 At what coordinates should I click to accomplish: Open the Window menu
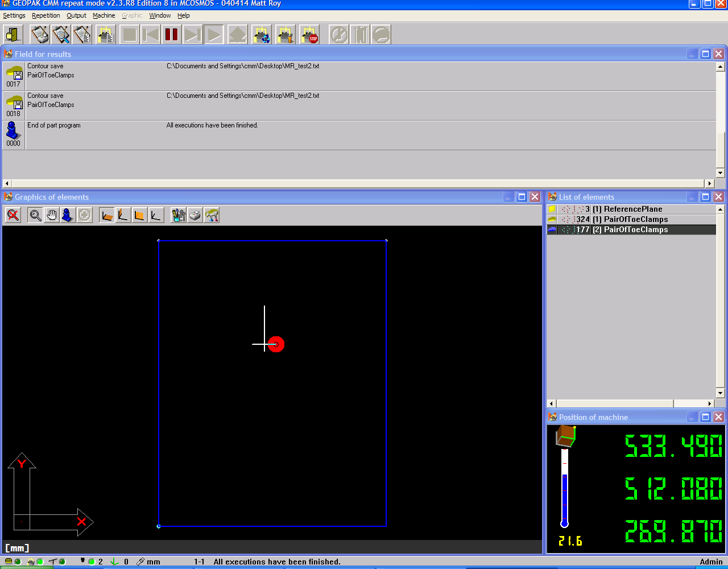pyautogui.click(x=160, y=15)
